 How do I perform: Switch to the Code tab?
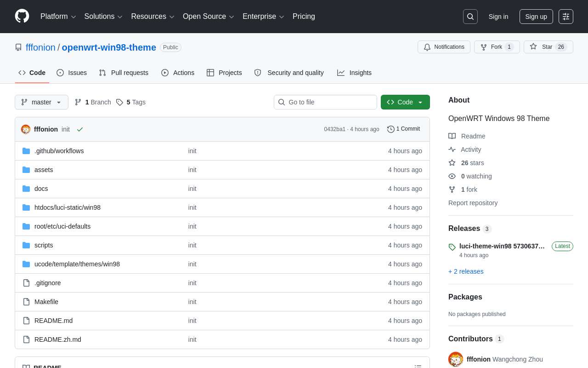32,73
